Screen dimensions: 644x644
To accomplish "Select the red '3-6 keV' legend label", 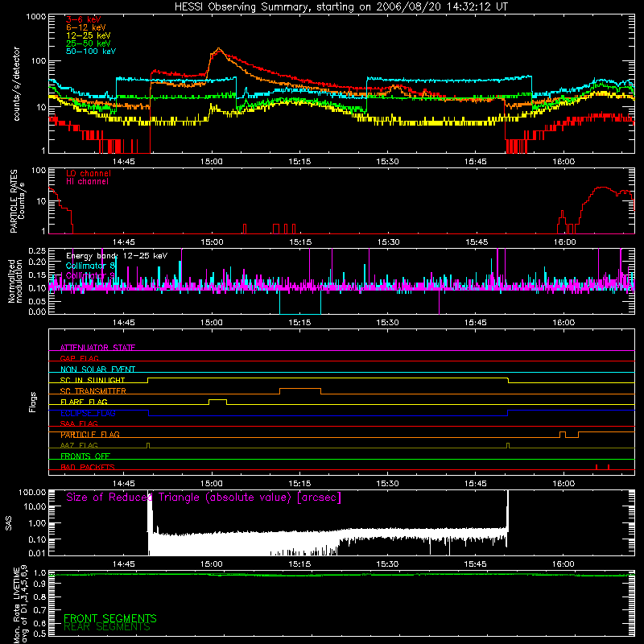I will [84, 19].
